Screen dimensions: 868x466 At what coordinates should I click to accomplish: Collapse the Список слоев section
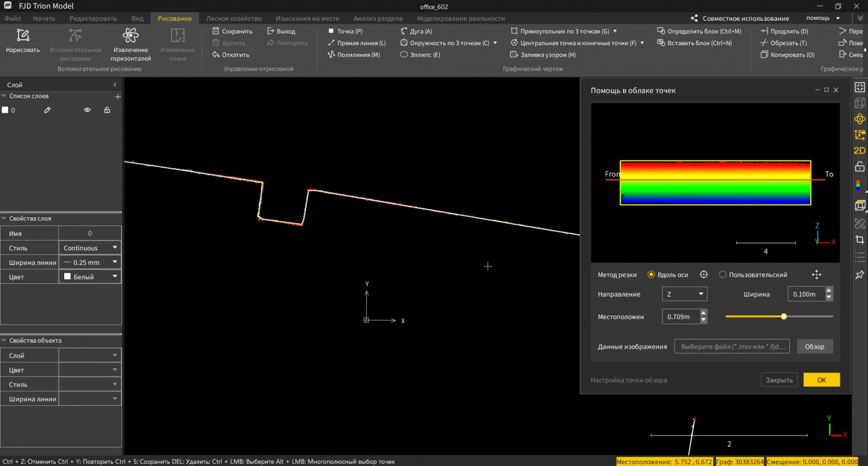pyautogui.click(x=5, y=97)
